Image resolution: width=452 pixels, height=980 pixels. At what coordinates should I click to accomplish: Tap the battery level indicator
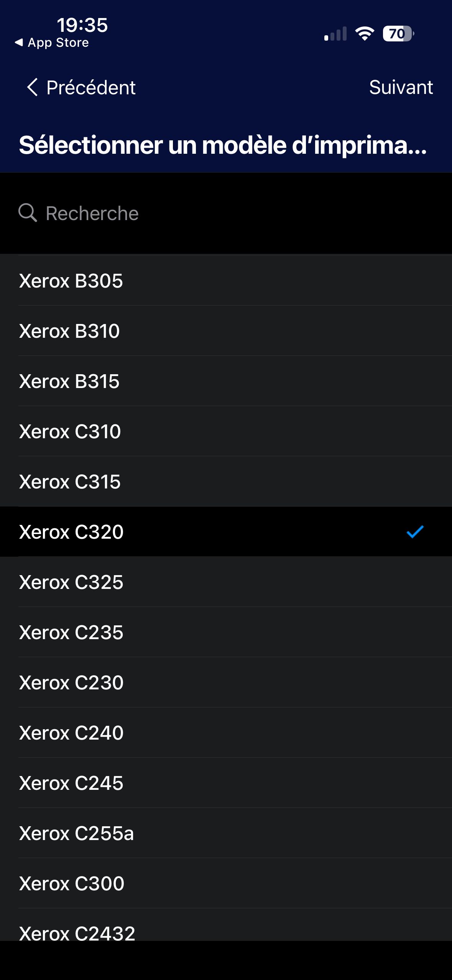click(398, 34)
